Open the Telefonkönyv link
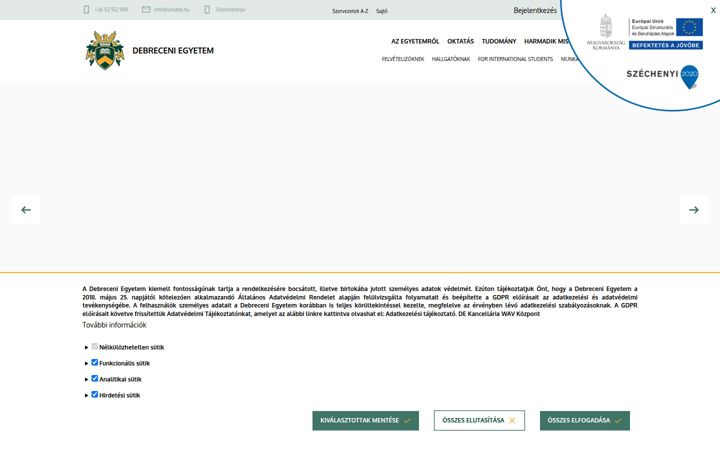The image size is (720, 450). click(230, 9)
